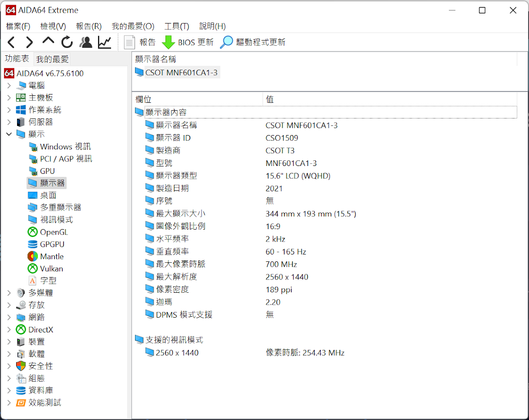Expand the 作業系統 tree node
The height and width of the screenshot is (420, 529).
tap(9, 110)
